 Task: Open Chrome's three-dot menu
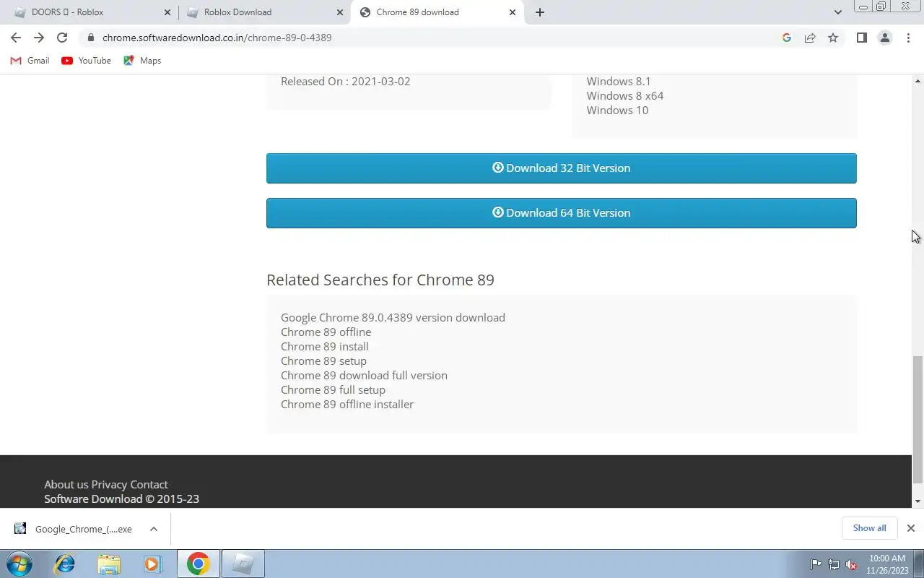point(908,38)
